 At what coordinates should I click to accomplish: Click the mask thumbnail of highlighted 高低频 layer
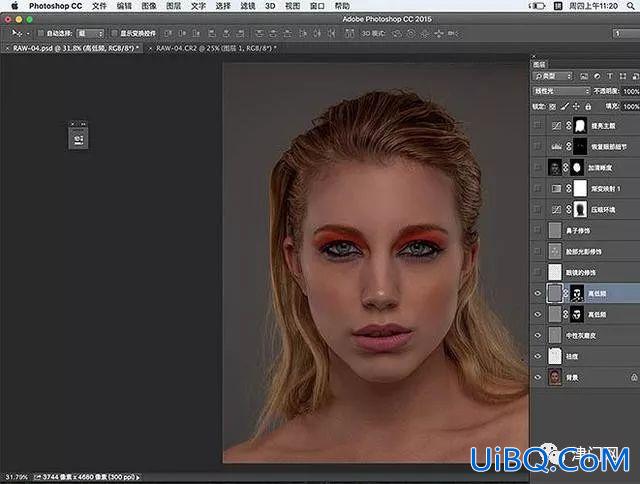(x=577, y=293)
